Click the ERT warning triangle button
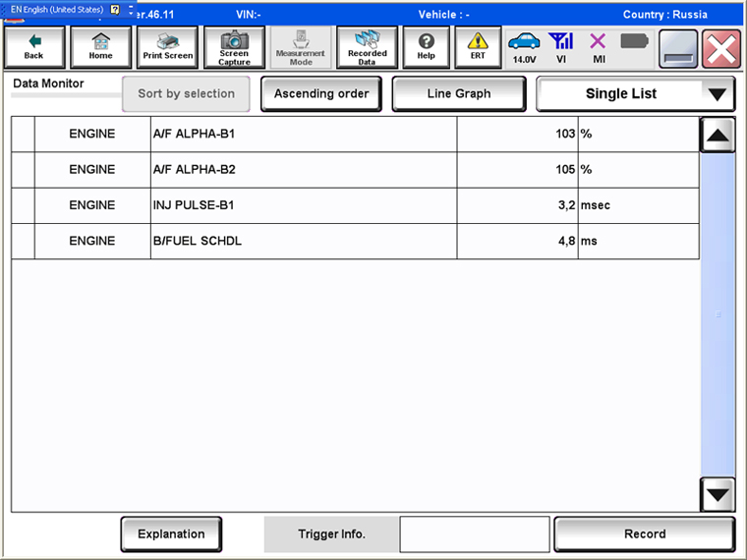This screenshot has width=747, height=560. coord(478,47)
